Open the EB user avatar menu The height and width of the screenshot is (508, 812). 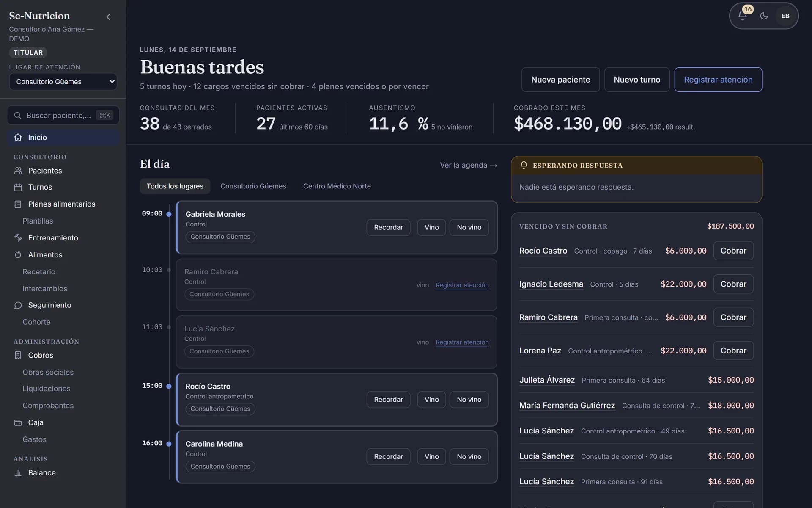[x=785, y=16]
